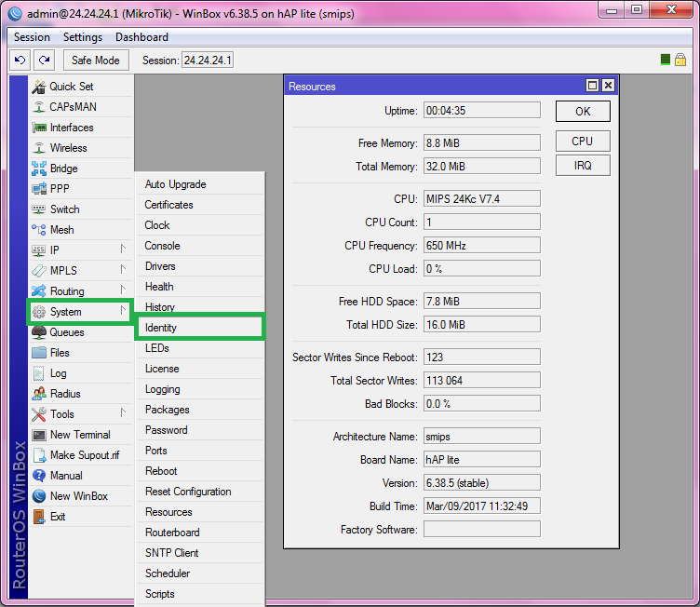
Task: Open the Session menu
Action: tap(32, 37)
